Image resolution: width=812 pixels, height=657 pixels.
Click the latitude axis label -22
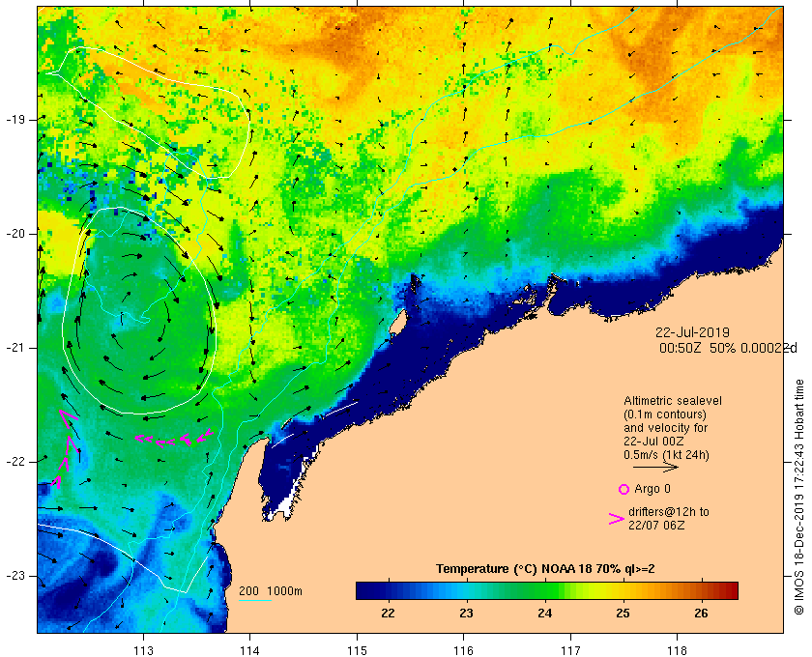coord(15,462)
